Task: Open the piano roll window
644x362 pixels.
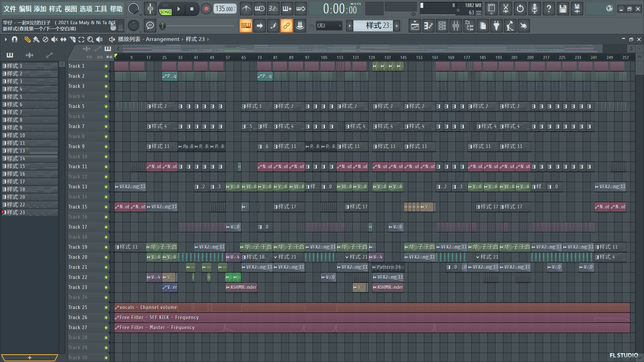Action: click(x=429, y=26)
